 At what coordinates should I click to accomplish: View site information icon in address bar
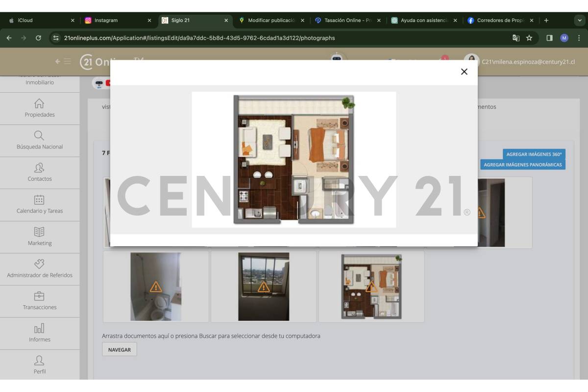[56, 38]
